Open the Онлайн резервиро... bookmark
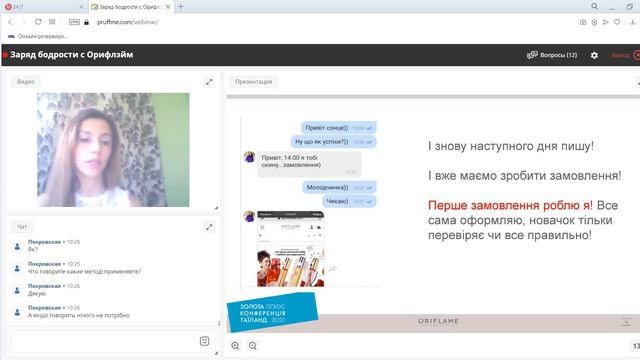The width and height of the screenshot is (640, 360). [x=38, y=36]
